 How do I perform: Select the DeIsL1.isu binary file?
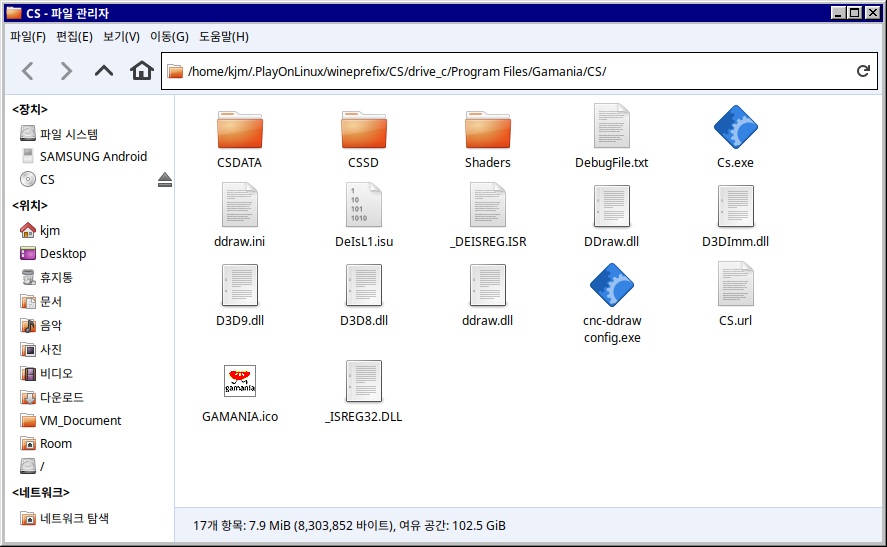coord(364,216)
